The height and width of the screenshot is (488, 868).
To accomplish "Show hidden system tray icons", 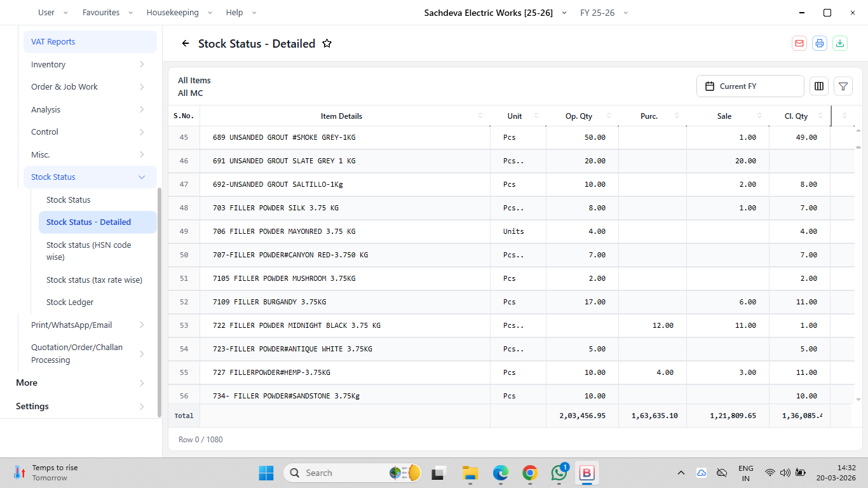I will (681, 473).
